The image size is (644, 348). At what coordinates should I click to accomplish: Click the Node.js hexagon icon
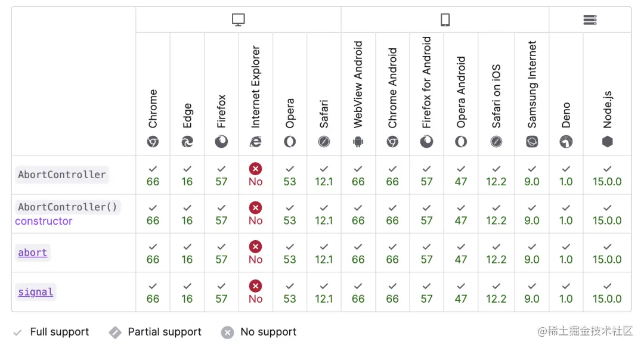click(x=607, y=142)
